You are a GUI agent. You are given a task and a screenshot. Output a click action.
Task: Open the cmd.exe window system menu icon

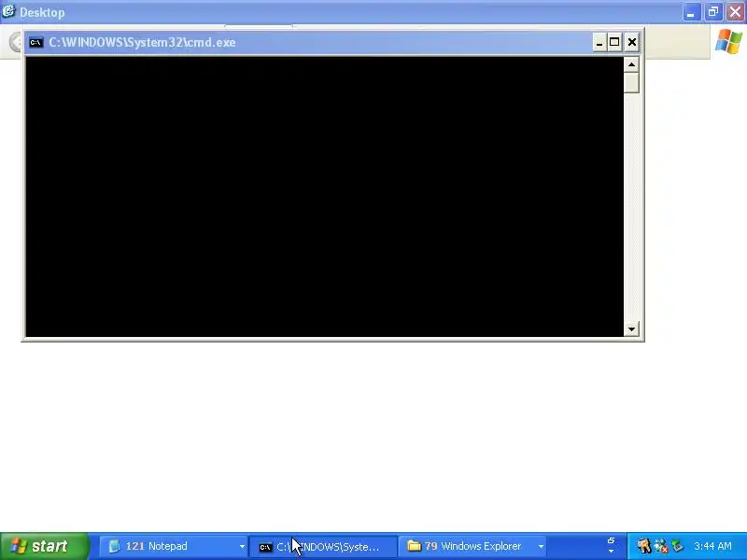click(35, 42)
